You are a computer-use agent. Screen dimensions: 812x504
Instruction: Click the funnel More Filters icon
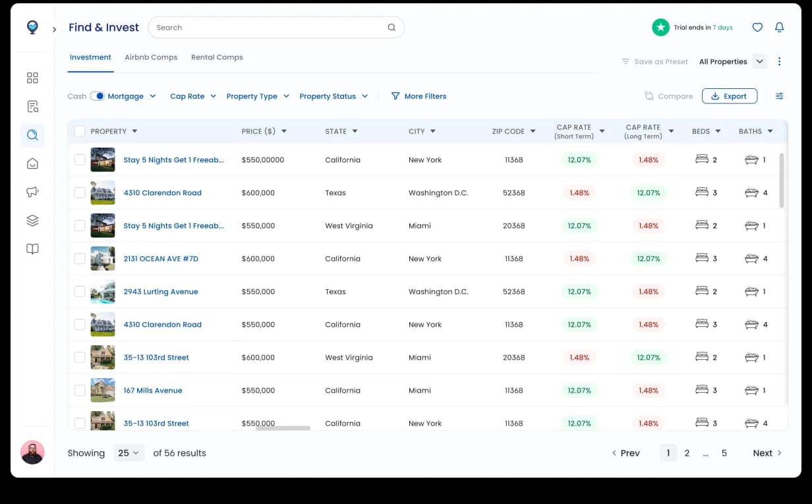pyautogui.click(x=395, y=96)
